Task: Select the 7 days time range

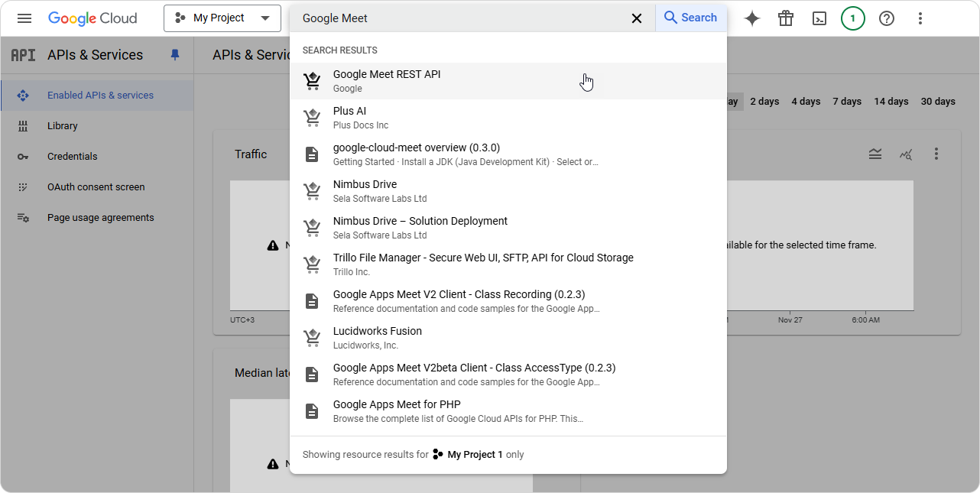Action: [x=847, y=102]
